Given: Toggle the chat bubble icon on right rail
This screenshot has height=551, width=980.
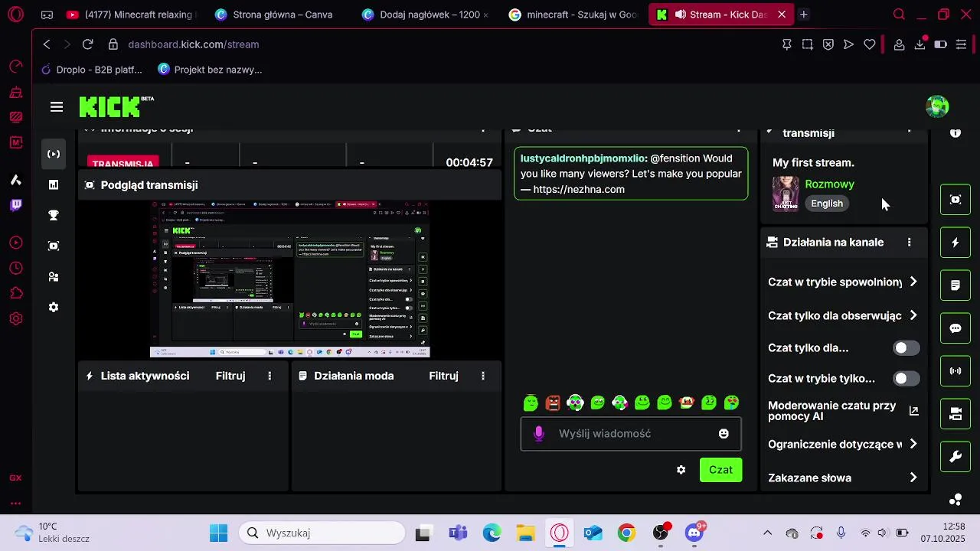Looking at the screenshot, I should pyautogui.click(x=955, y=328).
